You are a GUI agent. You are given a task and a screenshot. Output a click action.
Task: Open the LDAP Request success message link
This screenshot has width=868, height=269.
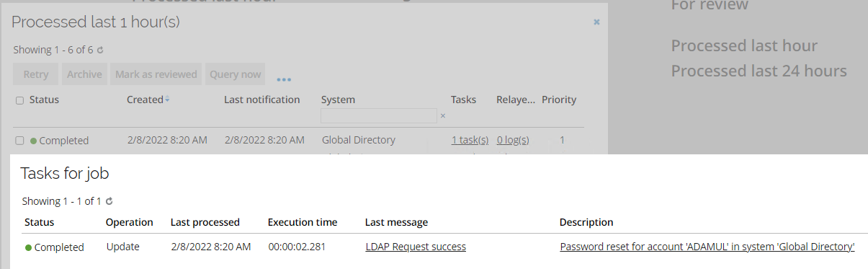click(x=416, y=247)
